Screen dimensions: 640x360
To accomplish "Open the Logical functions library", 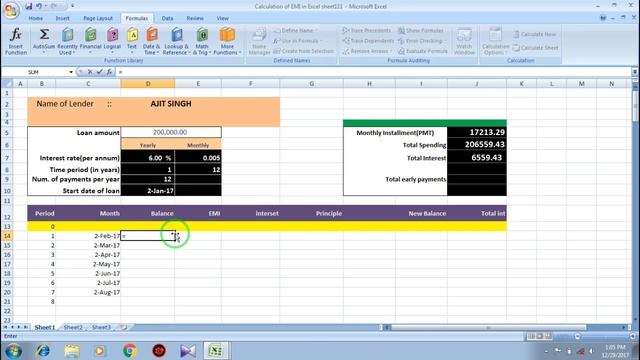I will (x=112, y=41).
